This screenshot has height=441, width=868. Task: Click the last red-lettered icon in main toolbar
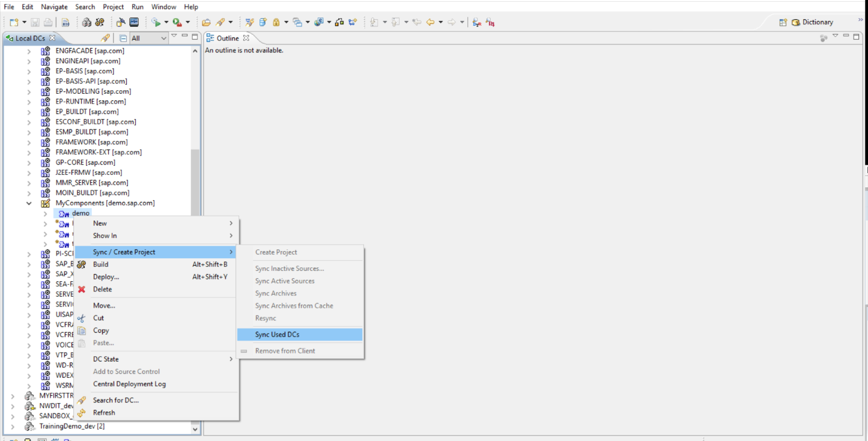pos(491,22)
